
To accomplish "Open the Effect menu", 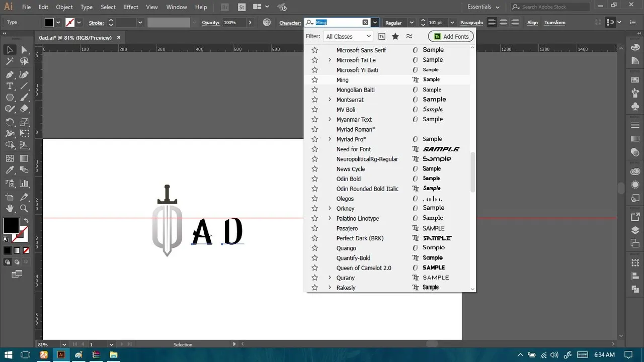I will tap(131, 7).
